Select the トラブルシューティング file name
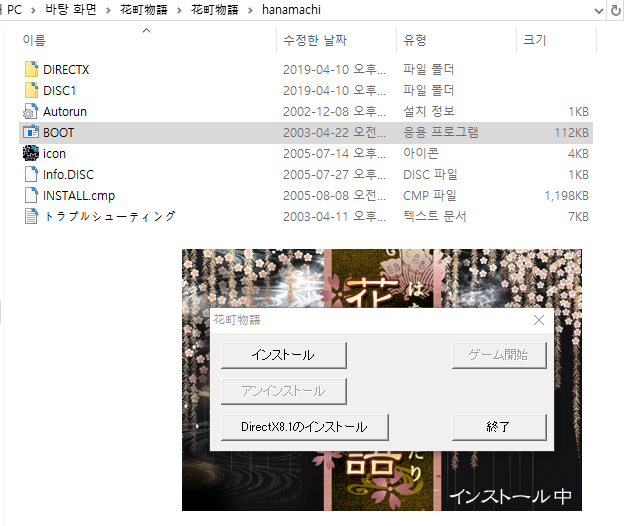635x526 pixels. [109, 217]
